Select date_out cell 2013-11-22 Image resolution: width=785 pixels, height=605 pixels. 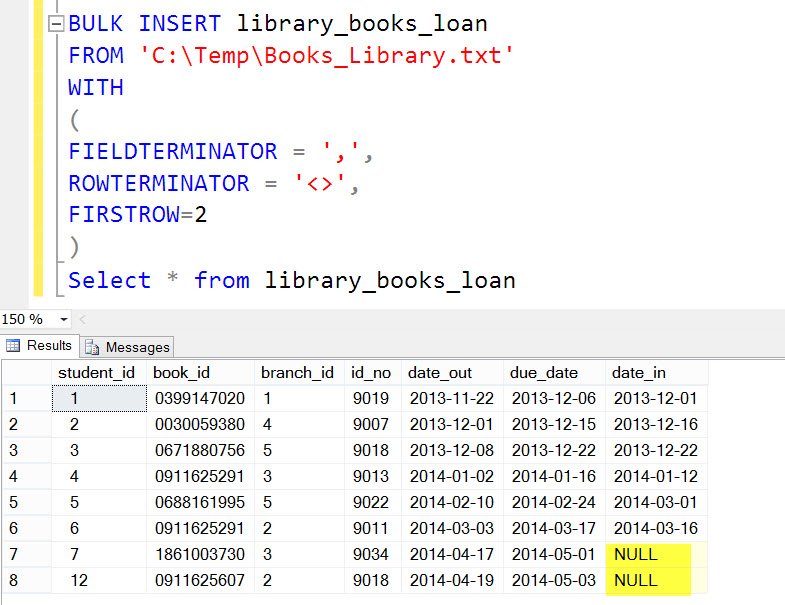[x=452, y=399]
